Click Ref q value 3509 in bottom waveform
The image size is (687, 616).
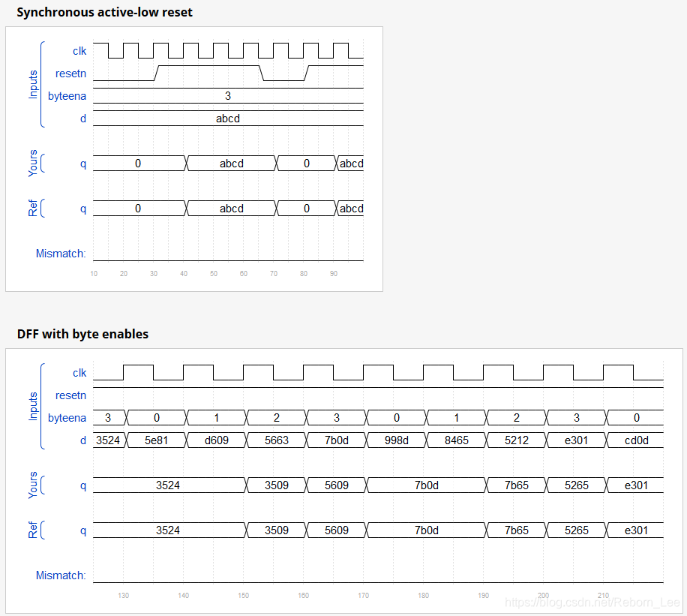277,530
